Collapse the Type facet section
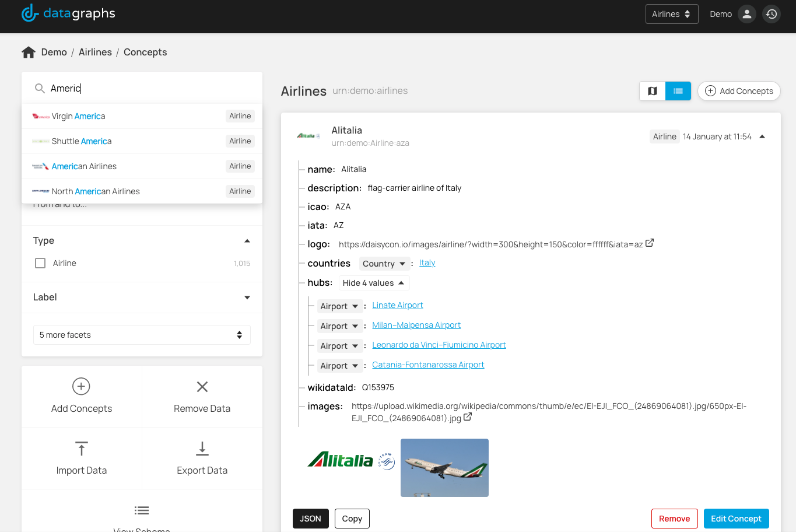 (x=247, y=241)
